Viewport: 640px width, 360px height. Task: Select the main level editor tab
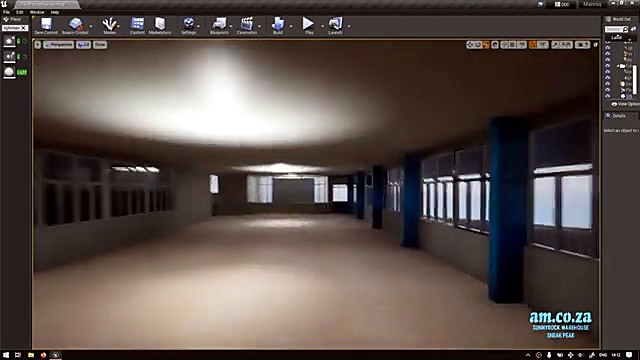coord(47,4)
